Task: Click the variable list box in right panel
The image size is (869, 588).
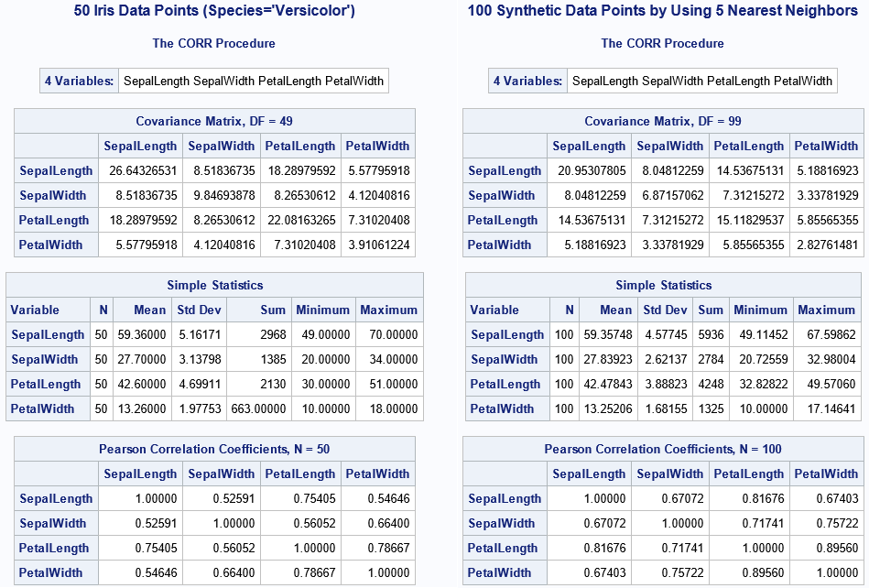Action: 701,81
